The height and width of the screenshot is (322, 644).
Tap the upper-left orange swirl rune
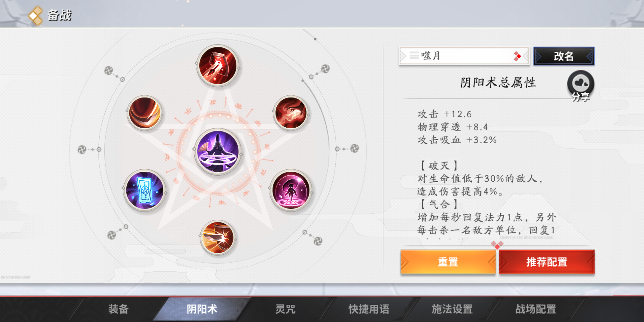pyautogui.click(x=145, y=113)
